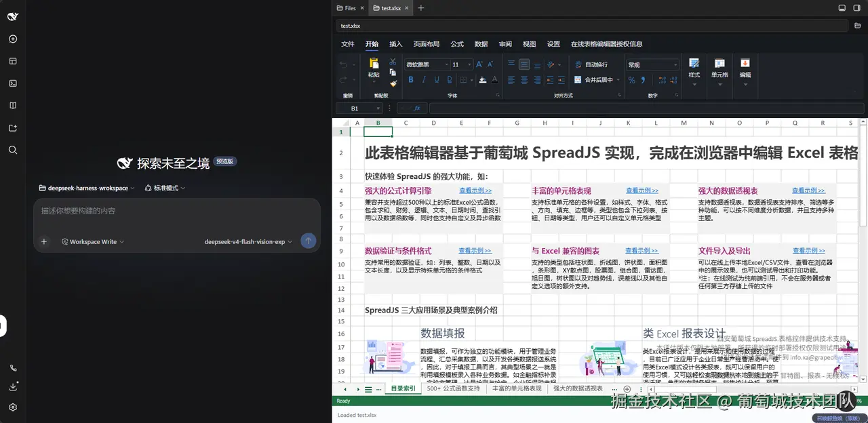Viewport: 868px width, 423px height.
Task: Click prompt input 描述你想要构建的内容
Action: (176, 211)
